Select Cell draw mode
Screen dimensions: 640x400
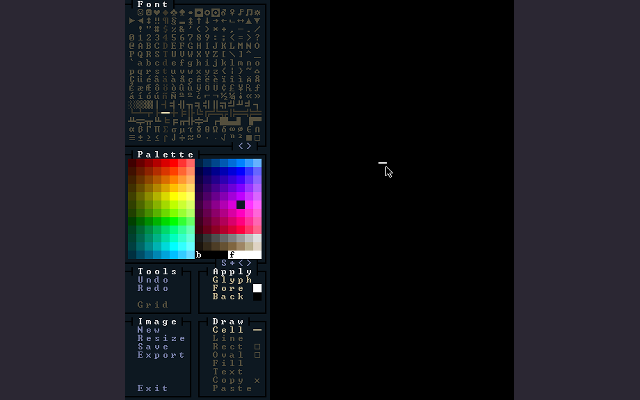point(228,330)
